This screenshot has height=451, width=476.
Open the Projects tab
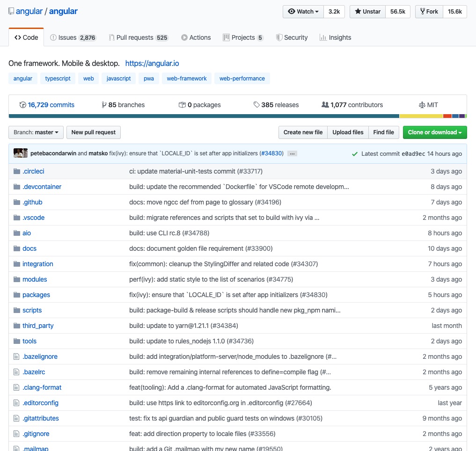(x=243, y=37)
